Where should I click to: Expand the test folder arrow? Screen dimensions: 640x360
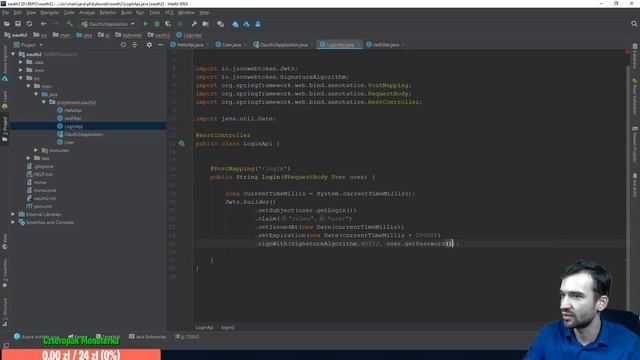[29, 158]
